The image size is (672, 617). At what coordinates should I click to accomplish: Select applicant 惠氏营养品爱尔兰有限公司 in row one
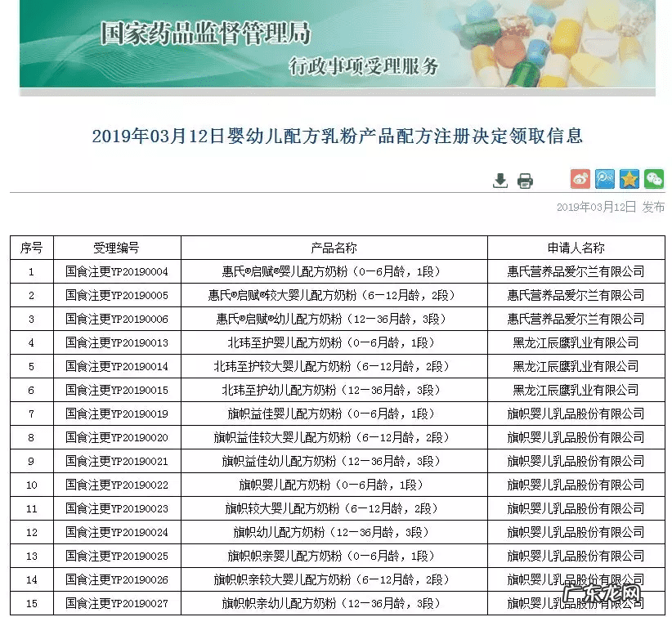coord(575,271)
